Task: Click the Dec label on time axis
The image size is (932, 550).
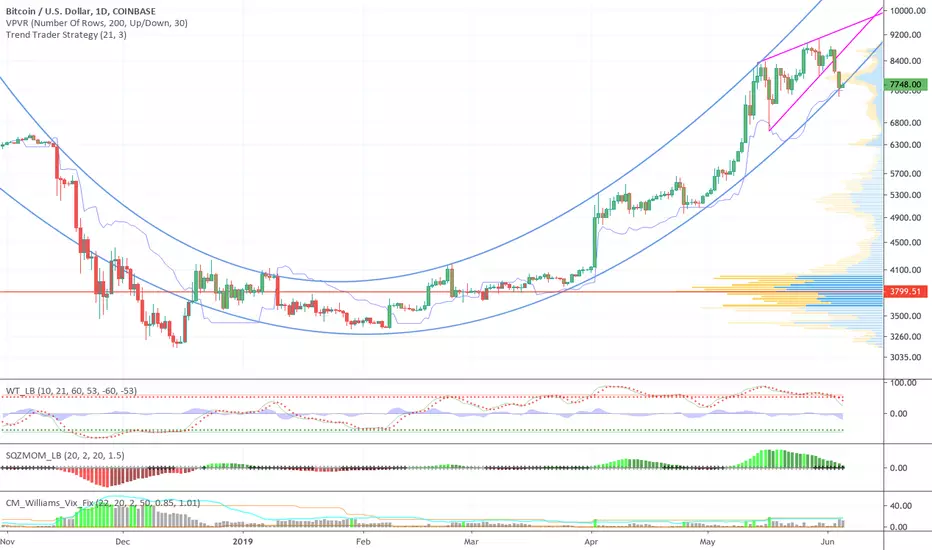Action: coord(122,542)
